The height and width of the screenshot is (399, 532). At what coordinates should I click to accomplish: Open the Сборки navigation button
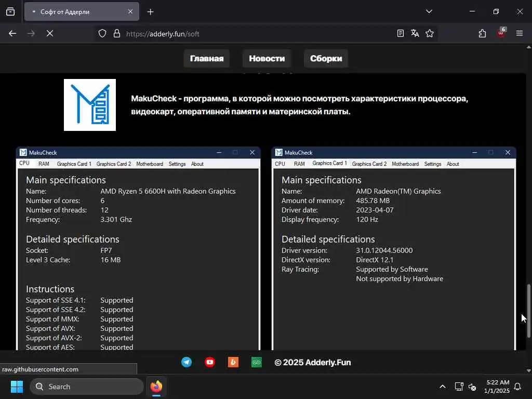(x=326, y=58)
